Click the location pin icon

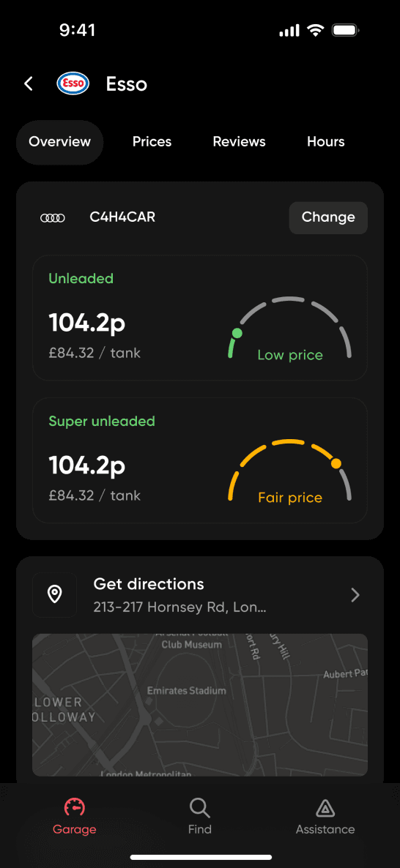coord(54,594)
